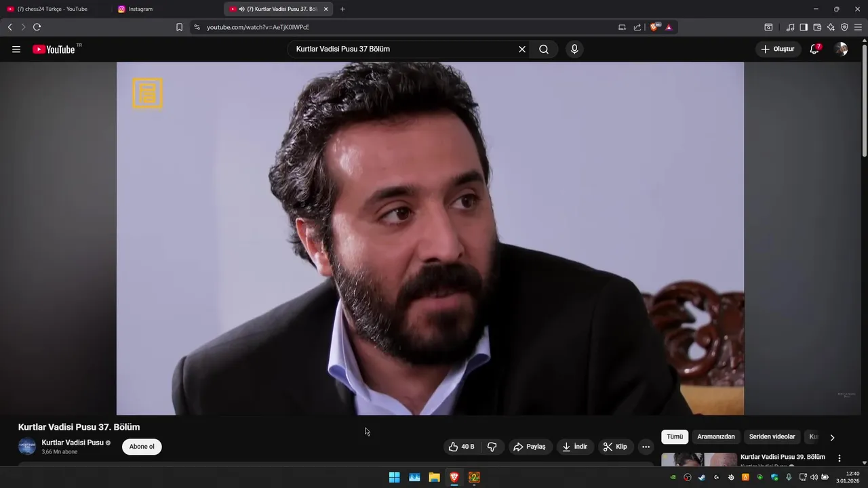Click the Klip button
The width and height of the screenshot is (868, 488).
click(x=615, y=447)
